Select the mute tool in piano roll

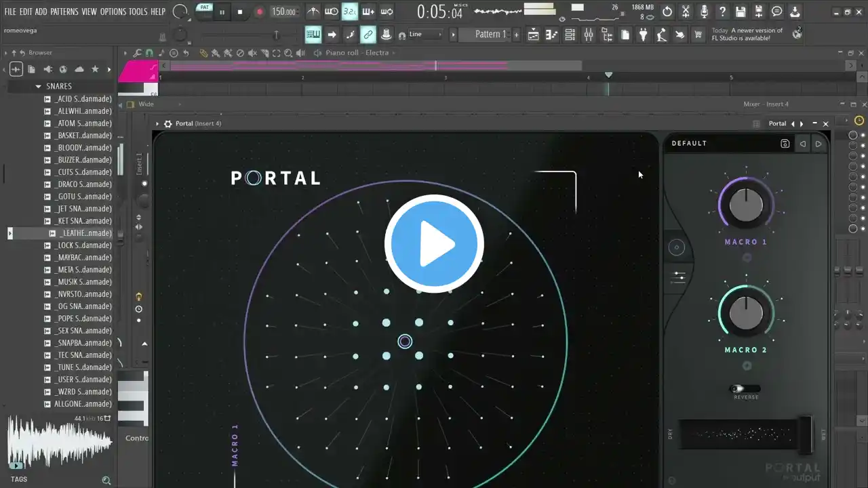coord(252,53)
